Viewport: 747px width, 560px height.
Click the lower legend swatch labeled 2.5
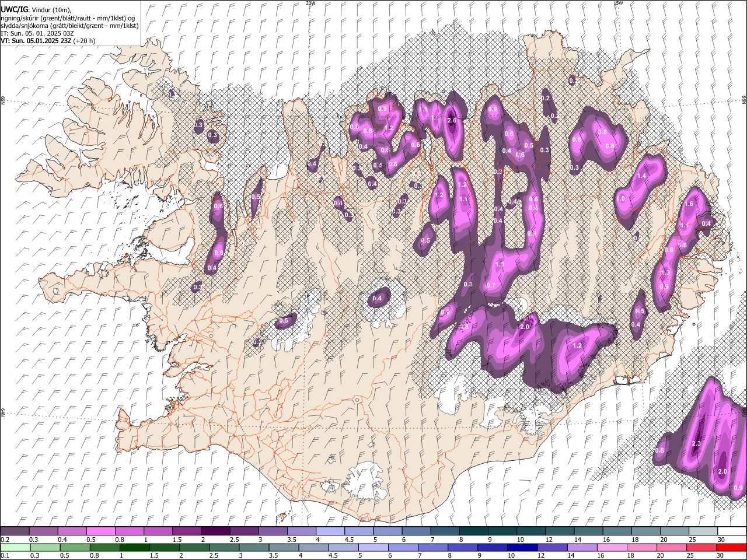click(x=224, y=547)
